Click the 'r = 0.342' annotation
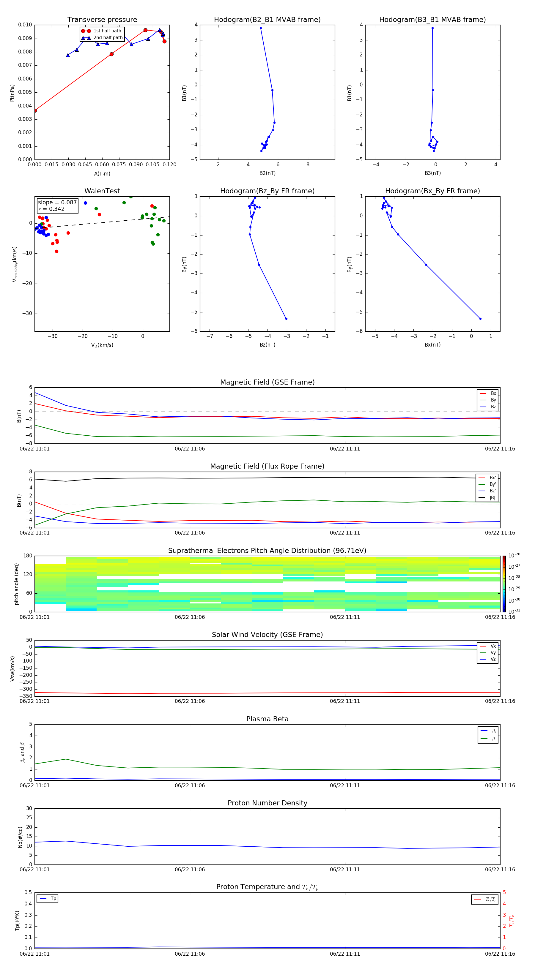Image resolution: width=535 pixels, height=980 pixels. (x=51, y=209)
